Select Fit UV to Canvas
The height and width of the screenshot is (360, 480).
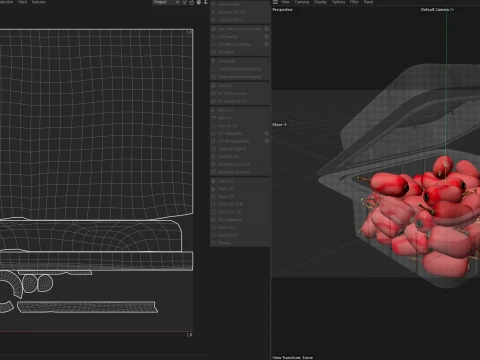tap(240, 93)
